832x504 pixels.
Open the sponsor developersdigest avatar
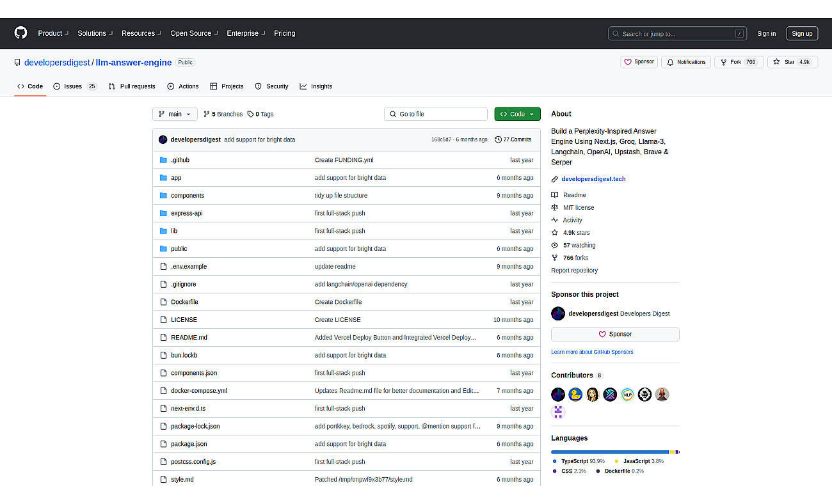coord(558,313)
